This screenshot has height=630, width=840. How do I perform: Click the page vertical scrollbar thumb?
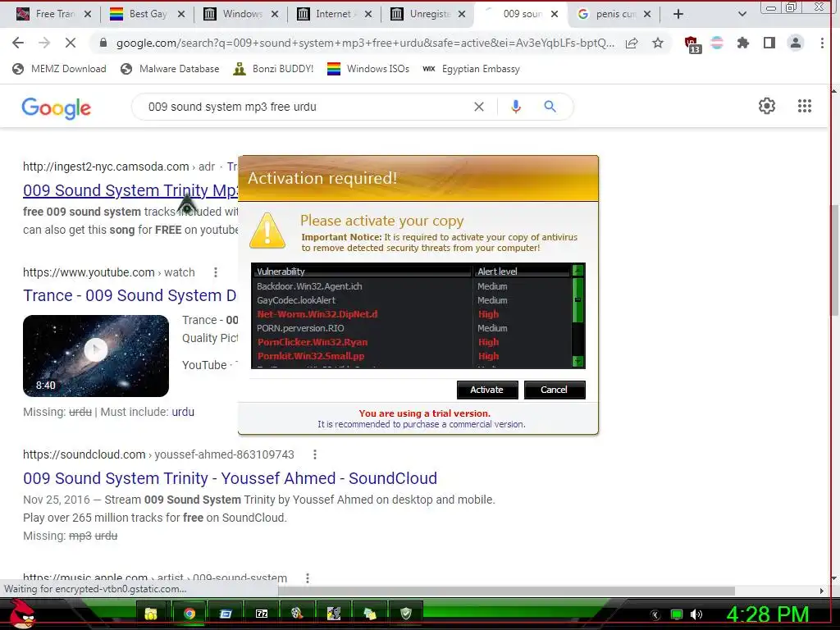834,259
